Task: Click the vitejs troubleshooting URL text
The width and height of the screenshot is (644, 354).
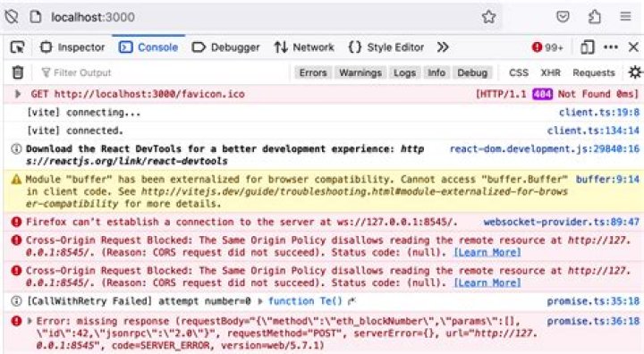Action: pos(297,198)
